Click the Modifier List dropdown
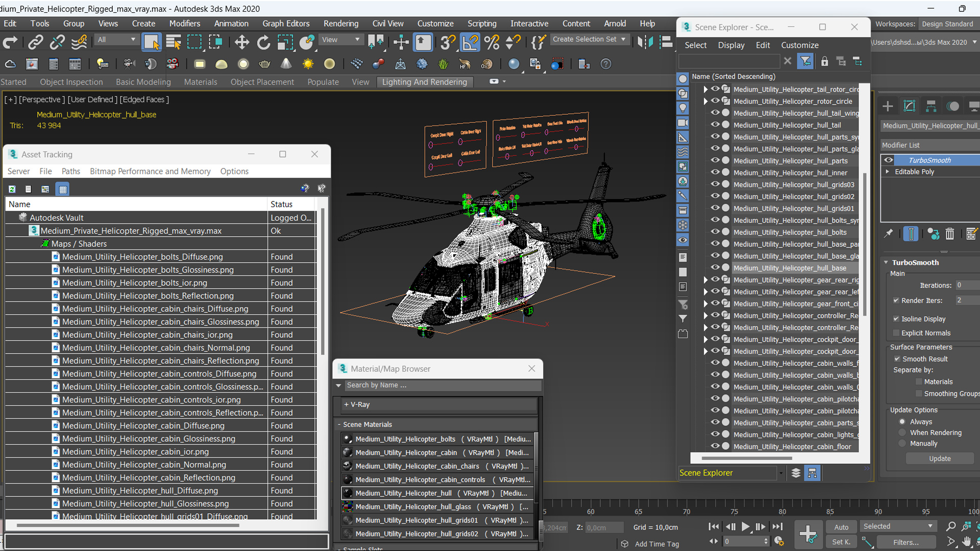The image size is (980, 551). click(930, 145)
